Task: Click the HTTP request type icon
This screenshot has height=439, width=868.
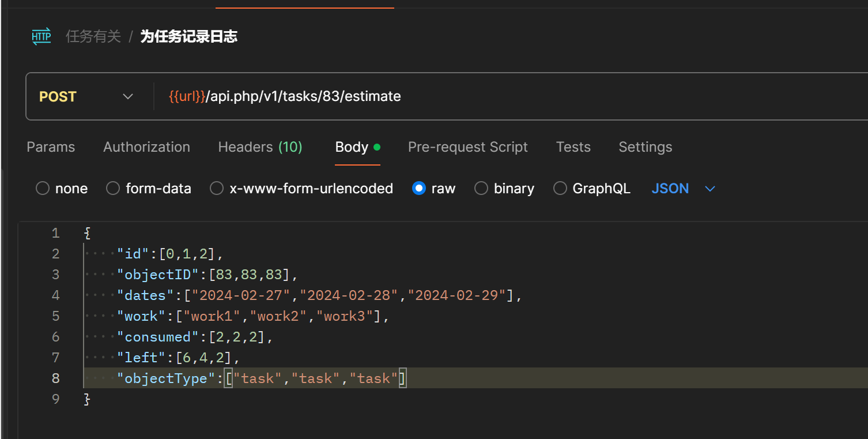Action: tap(41, 37)
